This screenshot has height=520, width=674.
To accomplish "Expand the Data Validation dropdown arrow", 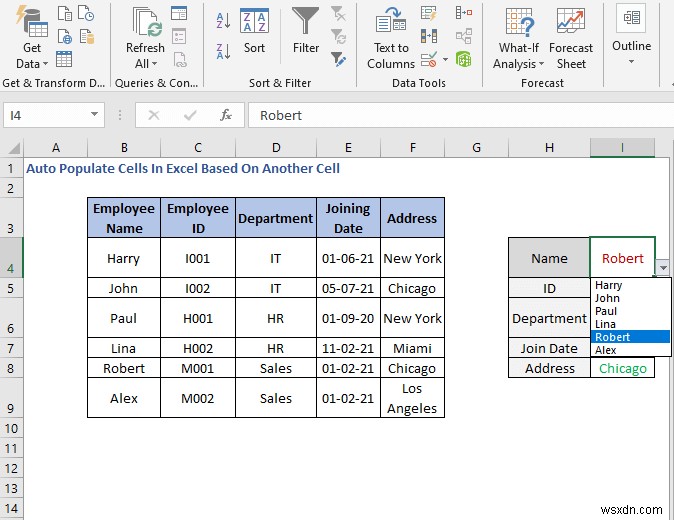I will 445,59.
